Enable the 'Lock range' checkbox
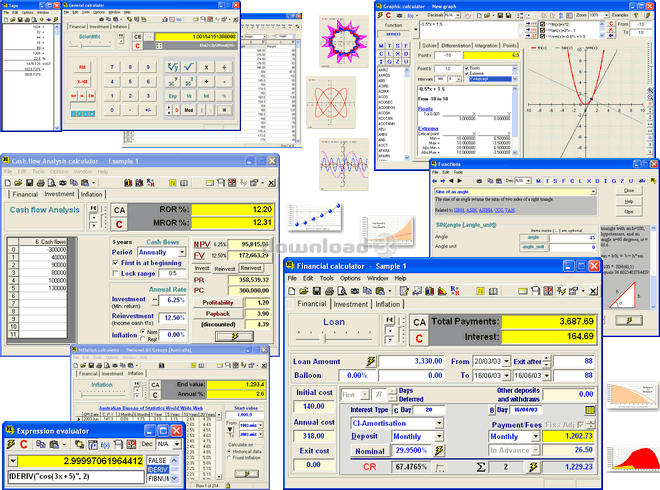This screenshot has height=490, width=660. point(115,273)
